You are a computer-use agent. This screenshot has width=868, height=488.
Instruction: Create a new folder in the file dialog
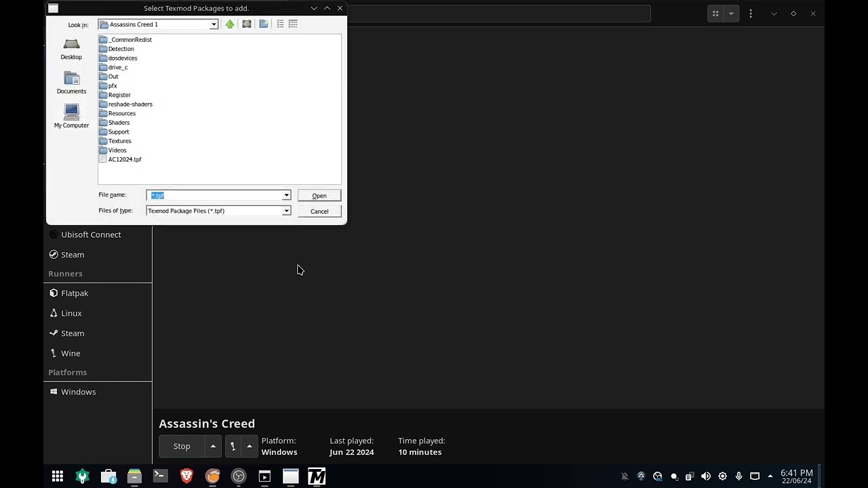264,24
